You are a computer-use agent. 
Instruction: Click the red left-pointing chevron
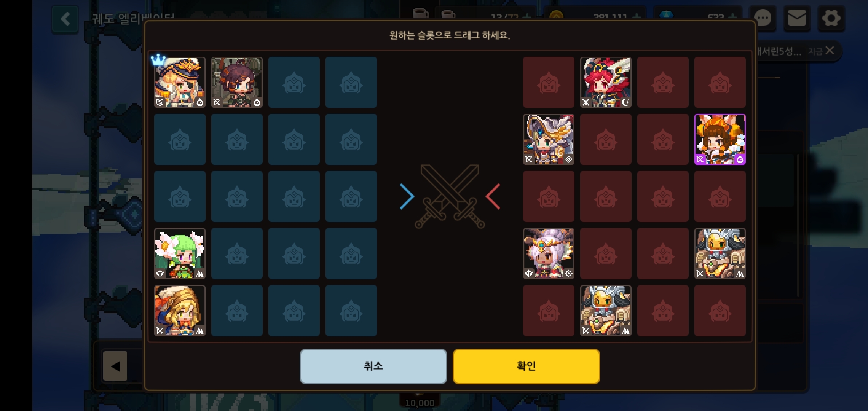(493, 196)
